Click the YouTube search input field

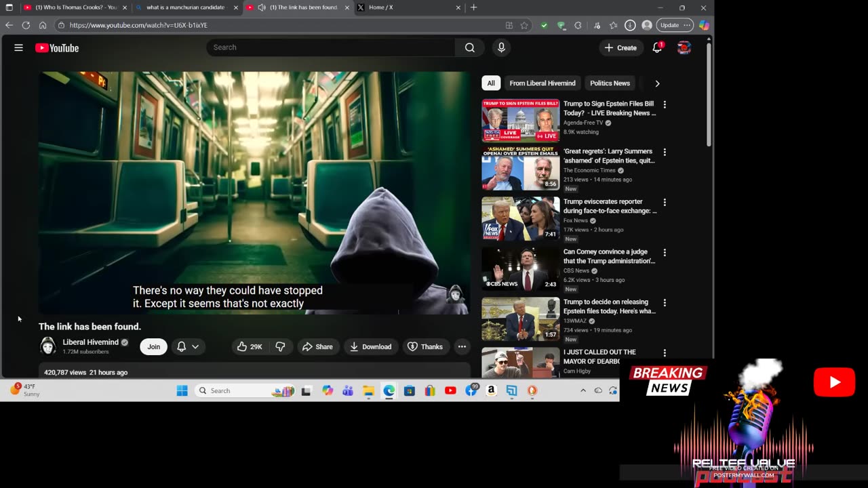click(331, 47)
